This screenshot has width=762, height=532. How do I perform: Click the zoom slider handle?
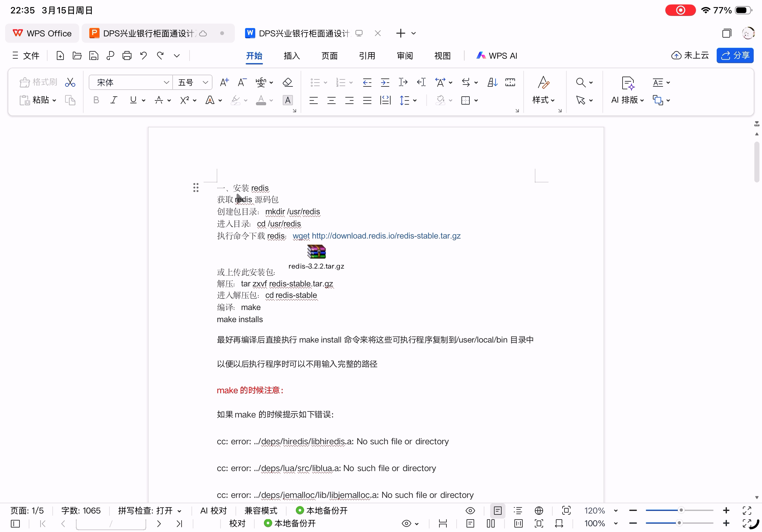681,510
